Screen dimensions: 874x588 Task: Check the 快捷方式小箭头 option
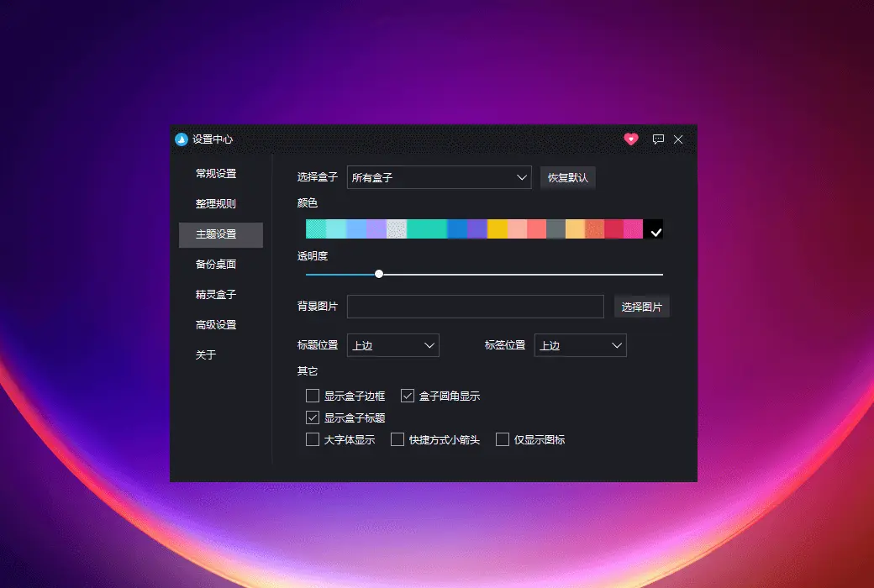coord(397,438)
